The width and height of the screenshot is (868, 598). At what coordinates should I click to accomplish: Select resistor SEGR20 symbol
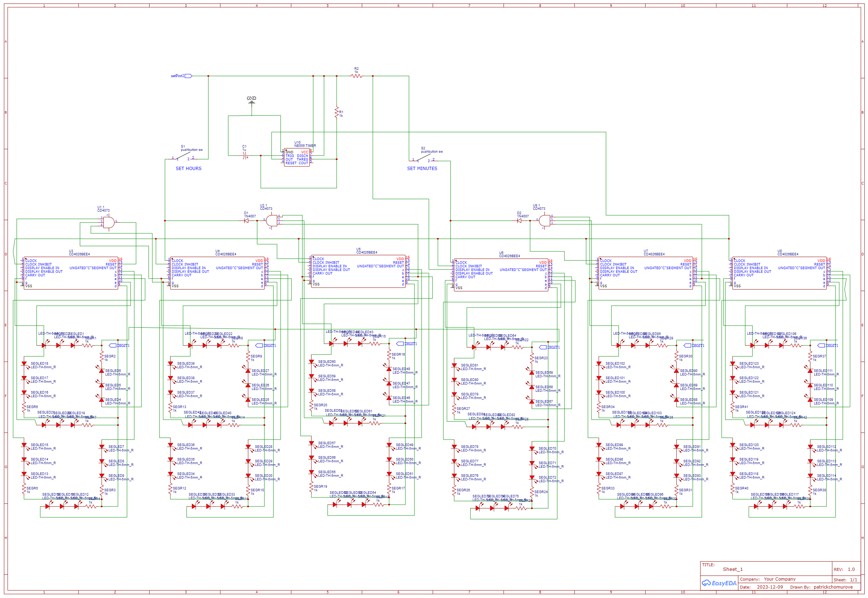[311, 406]
